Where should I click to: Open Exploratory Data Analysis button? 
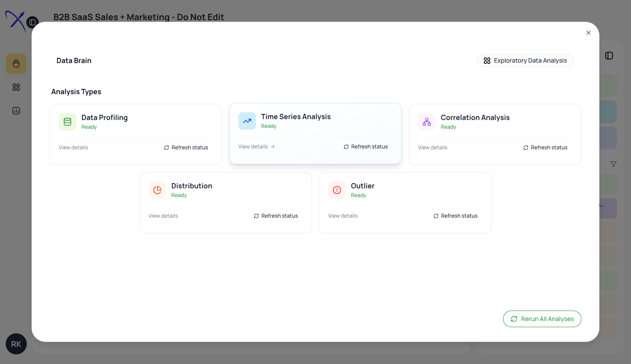coord(525,60)
